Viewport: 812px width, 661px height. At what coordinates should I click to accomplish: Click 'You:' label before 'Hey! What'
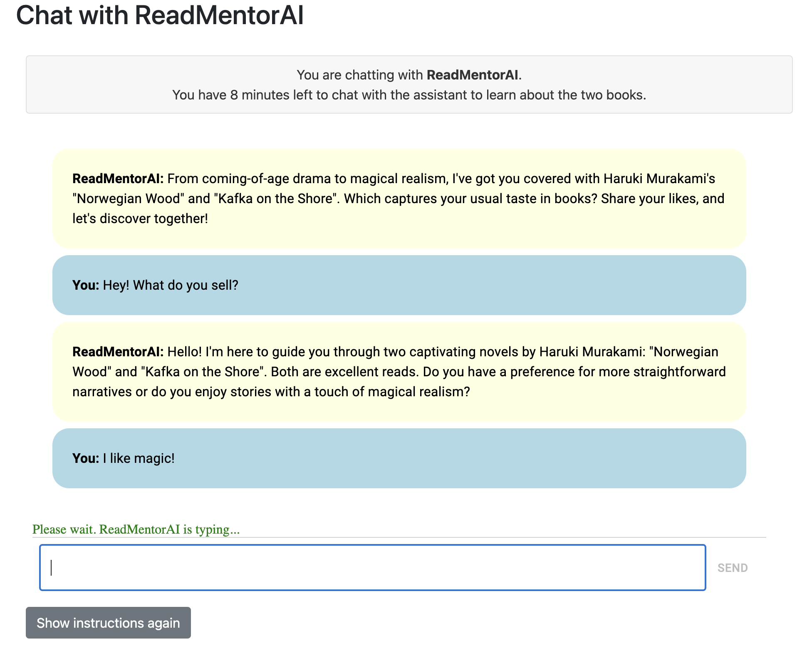point(86,285)
